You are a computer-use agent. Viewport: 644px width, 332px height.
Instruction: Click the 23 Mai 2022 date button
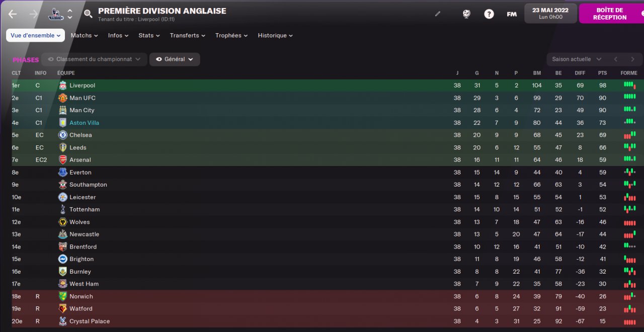click(x=550, y=14)
